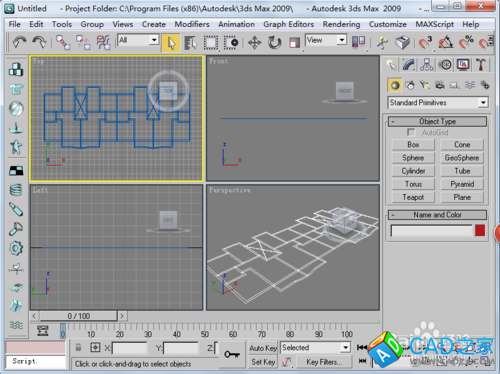Click the Cylinder primitive button

413,171
